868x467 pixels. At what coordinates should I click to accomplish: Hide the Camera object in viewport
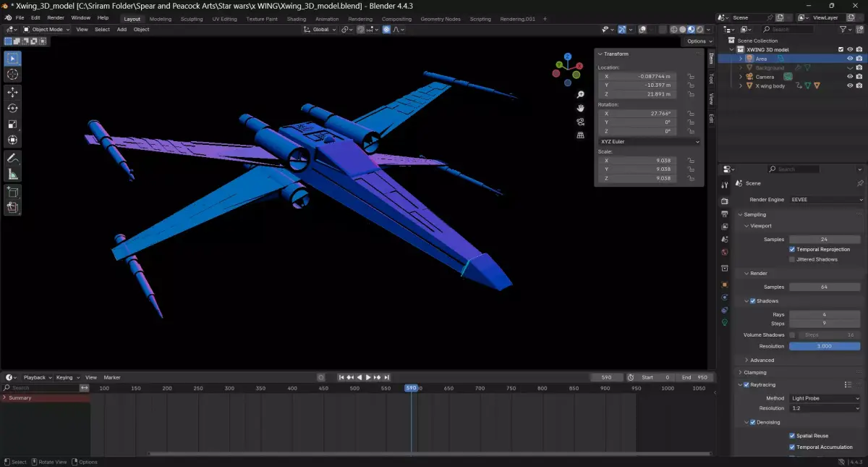[x=850, y=76]
